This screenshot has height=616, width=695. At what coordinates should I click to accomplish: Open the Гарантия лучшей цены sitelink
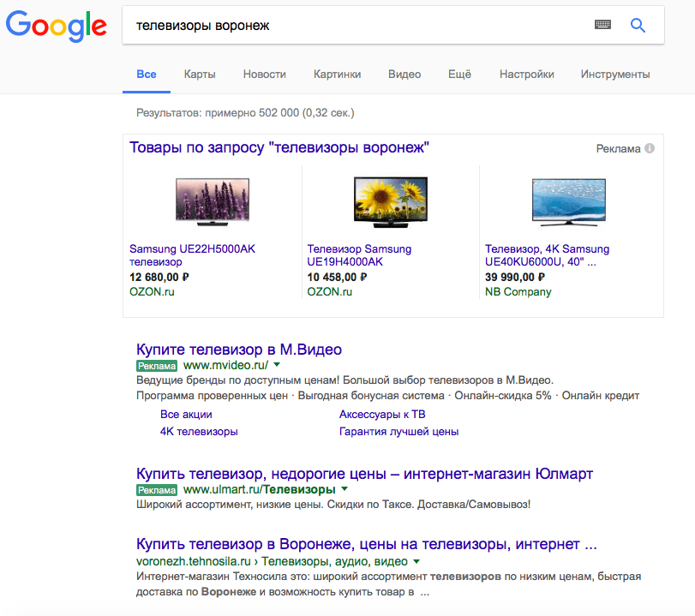398,432
